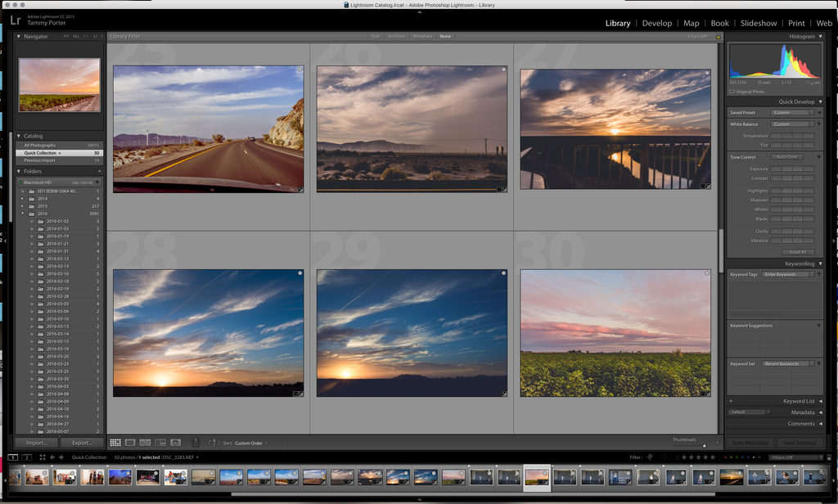Open the Slideshow module

tap(759, 23)
